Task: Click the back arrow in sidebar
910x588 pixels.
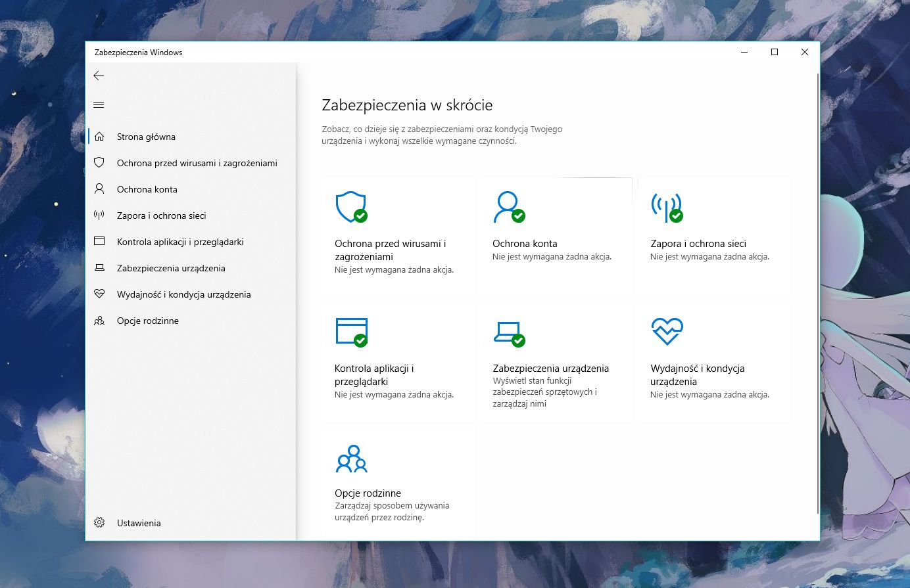Action: point(99,76)
